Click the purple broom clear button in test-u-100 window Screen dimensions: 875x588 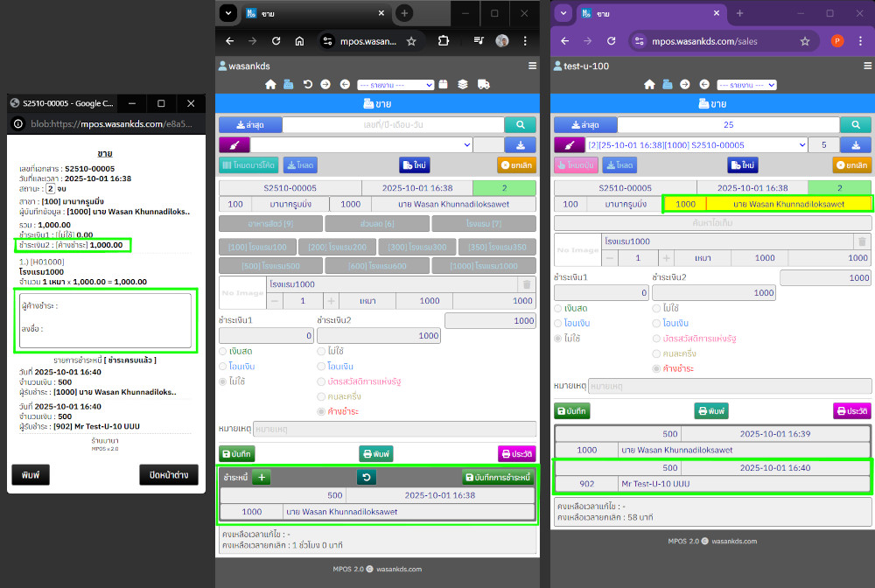[570, 144]
